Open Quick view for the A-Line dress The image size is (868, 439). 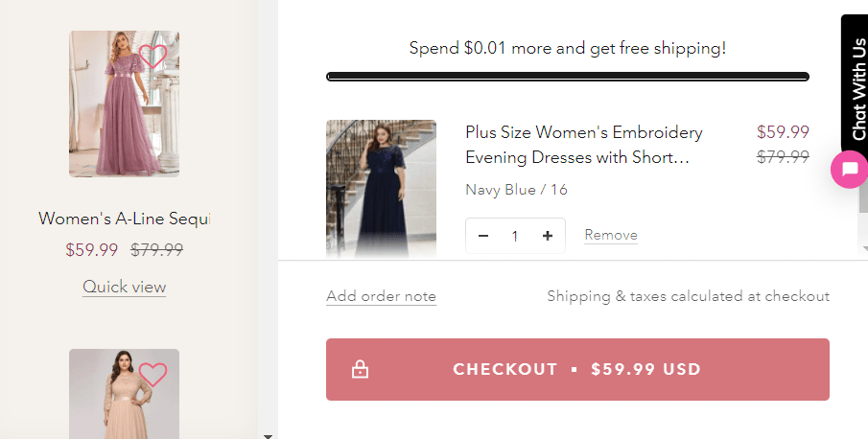click(124, 287)
